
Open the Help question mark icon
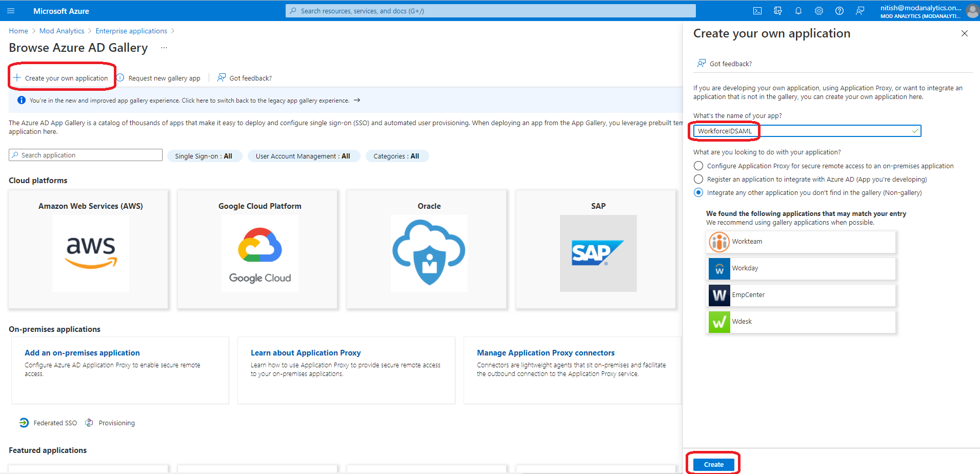tap(839, 11)
